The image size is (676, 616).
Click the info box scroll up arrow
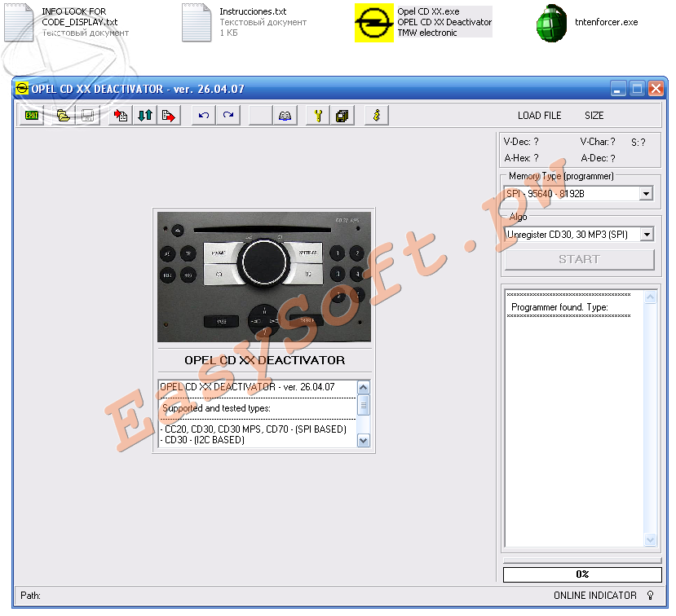[x=364, y=388]
